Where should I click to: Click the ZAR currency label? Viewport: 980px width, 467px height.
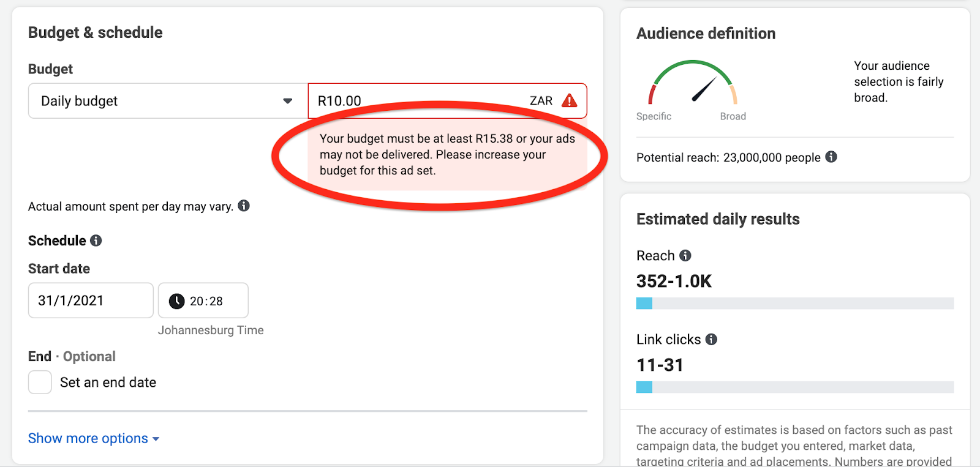pyautogui.click(x=541, y=101)
